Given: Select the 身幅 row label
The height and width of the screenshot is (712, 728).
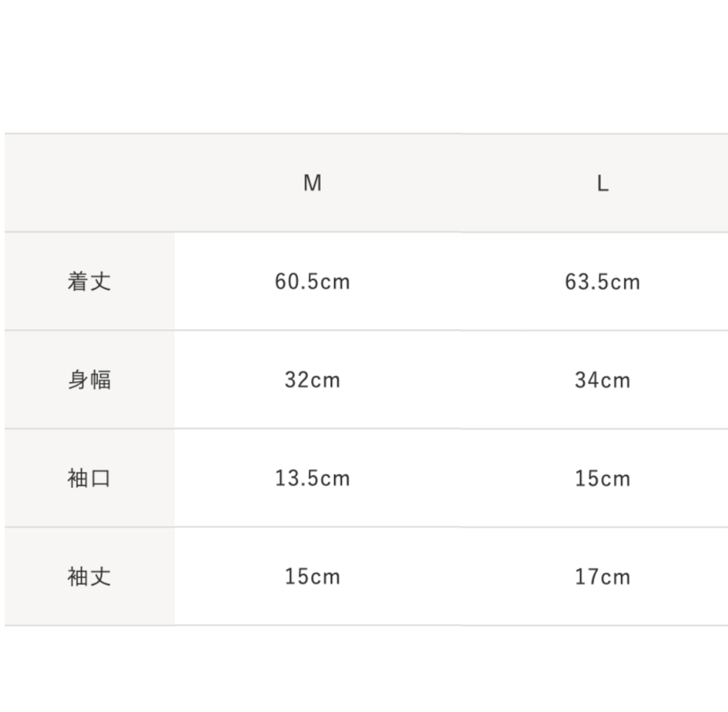Looking at the screenshot, I should (89, 380).
